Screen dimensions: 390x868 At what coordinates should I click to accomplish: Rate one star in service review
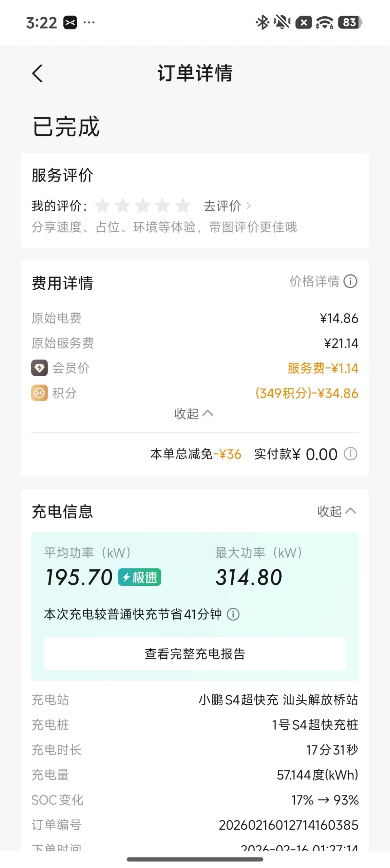pos(102,206)
